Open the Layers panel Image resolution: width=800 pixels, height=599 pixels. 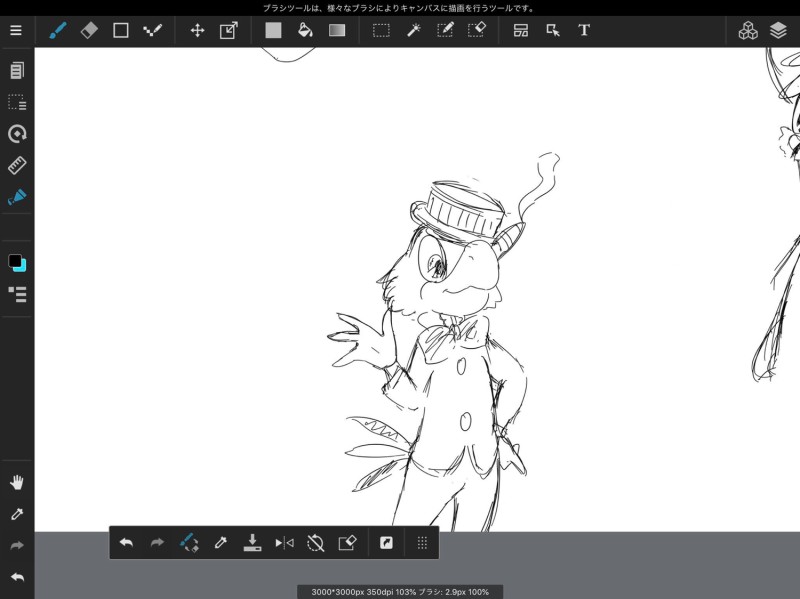pos(778,31)
